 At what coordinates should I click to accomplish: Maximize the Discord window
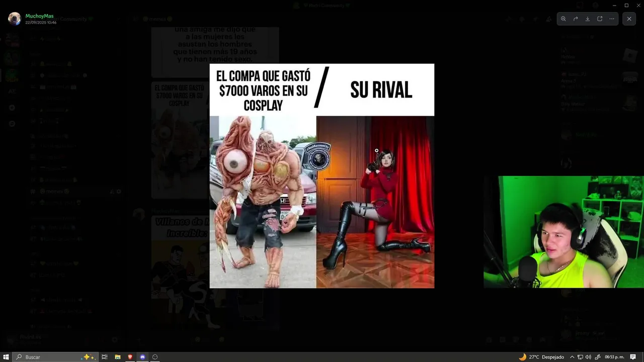coord(626,5)
